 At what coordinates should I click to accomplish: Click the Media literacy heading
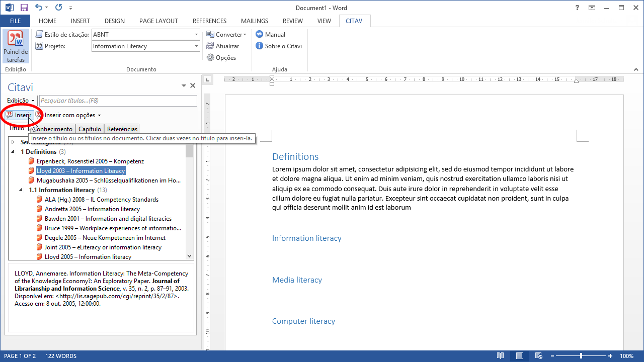pyautogui.click(x=297, y=280)
